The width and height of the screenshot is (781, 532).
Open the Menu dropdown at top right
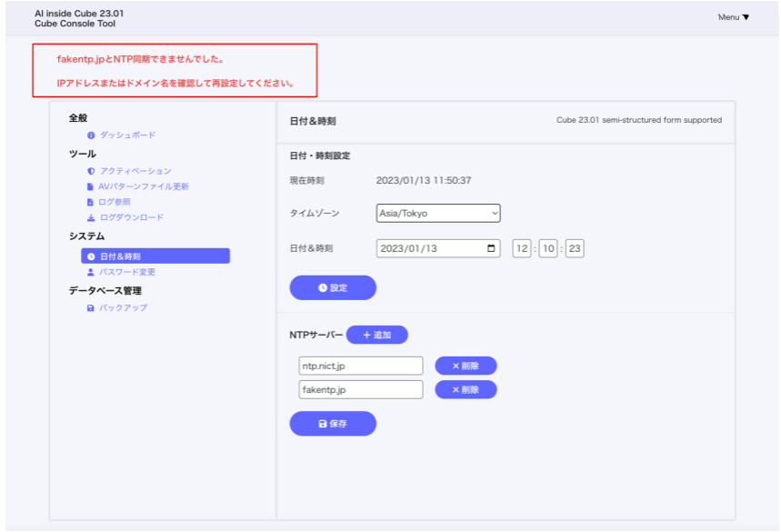[733, 17]
